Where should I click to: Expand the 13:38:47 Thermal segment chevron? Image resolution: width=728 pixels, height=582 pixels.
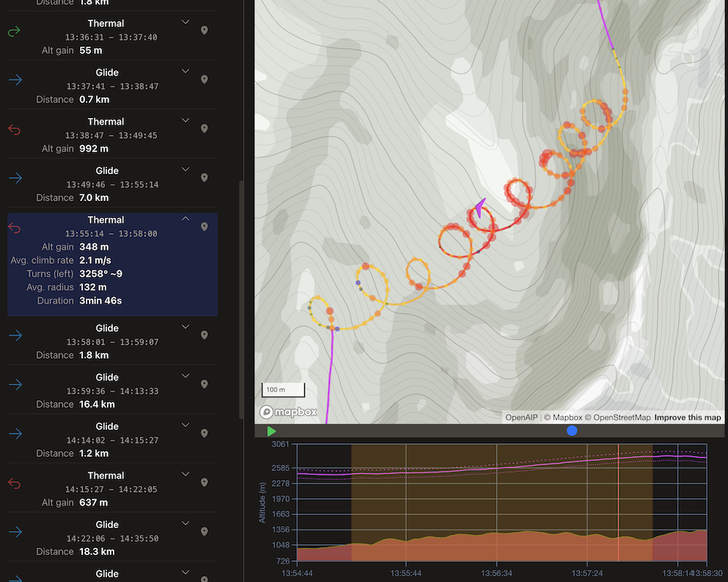tap(186, 120)
